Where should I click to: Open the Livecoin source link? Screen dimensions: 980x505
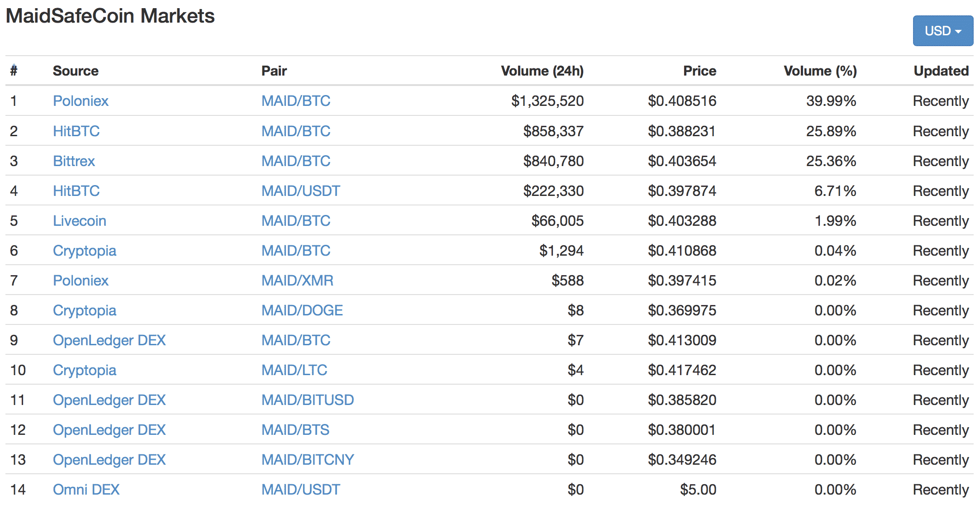click(x=80, y=220)
